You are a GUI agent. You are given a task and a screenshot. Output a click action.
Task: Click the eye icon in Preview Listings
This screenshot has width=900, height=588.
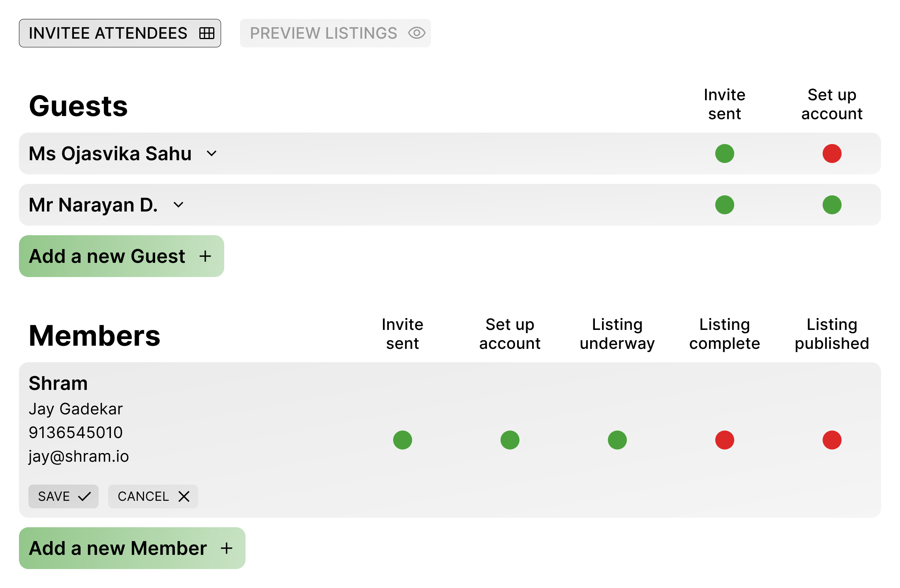coord(417,33)
